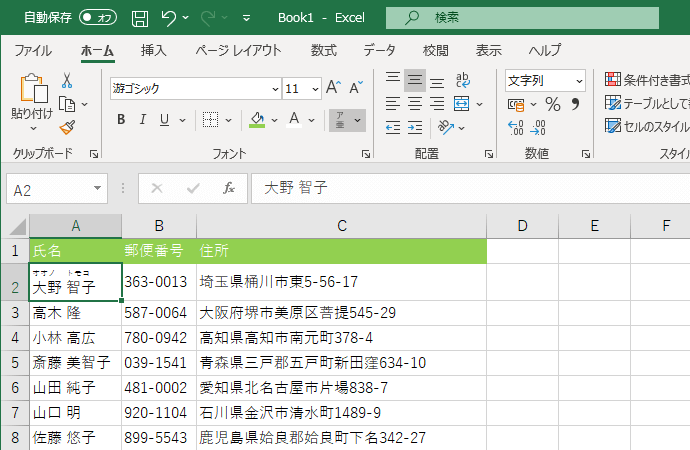Toggle Underline formatting
Viewport: 690px width, 450px height.
pos(164,119)
